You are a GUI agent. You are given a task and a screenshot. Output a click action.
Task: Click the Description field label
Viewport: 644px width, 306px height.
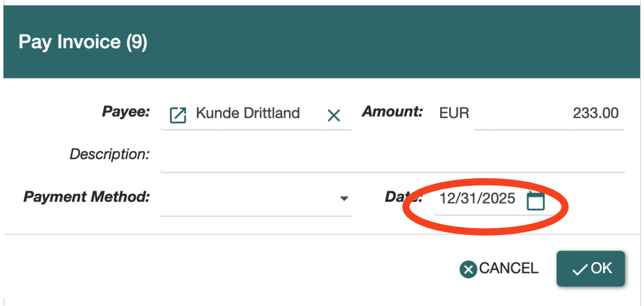pyautogui.click(x=109, y=154)
